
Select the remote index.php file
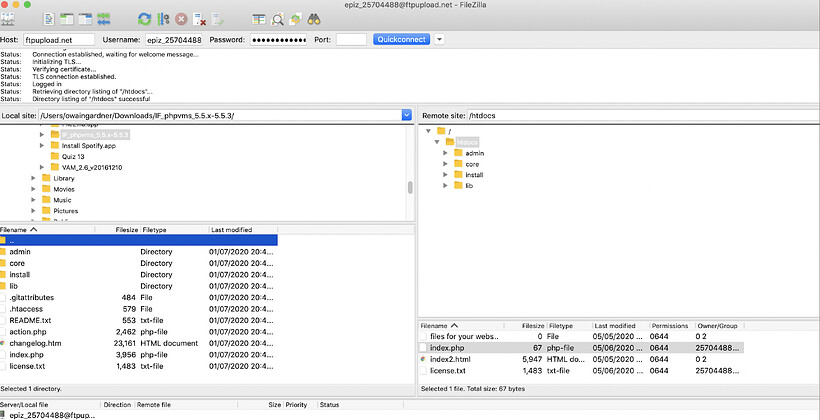tap(581, 348)
